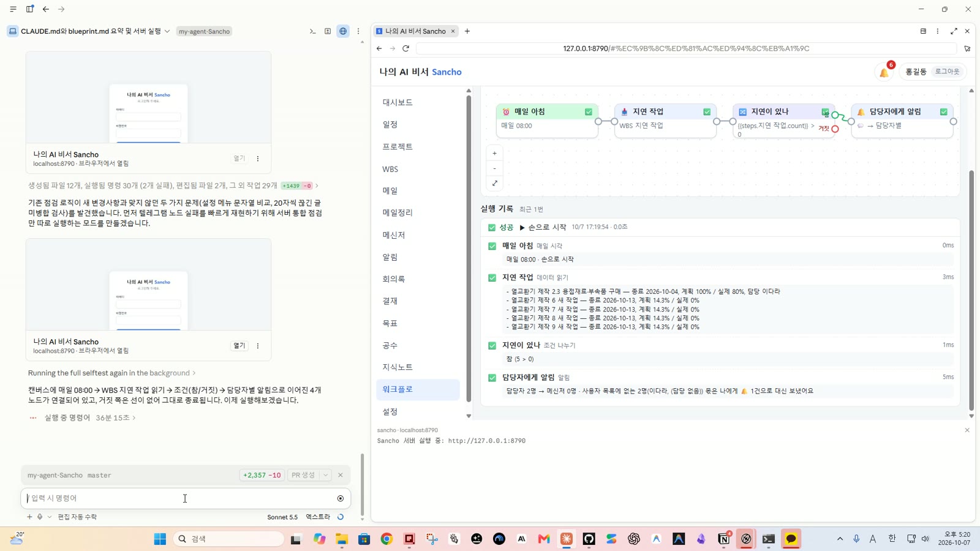980x551 pixels.
Task: Click the '로그아웃' button
Action: [x=947, y=72]
